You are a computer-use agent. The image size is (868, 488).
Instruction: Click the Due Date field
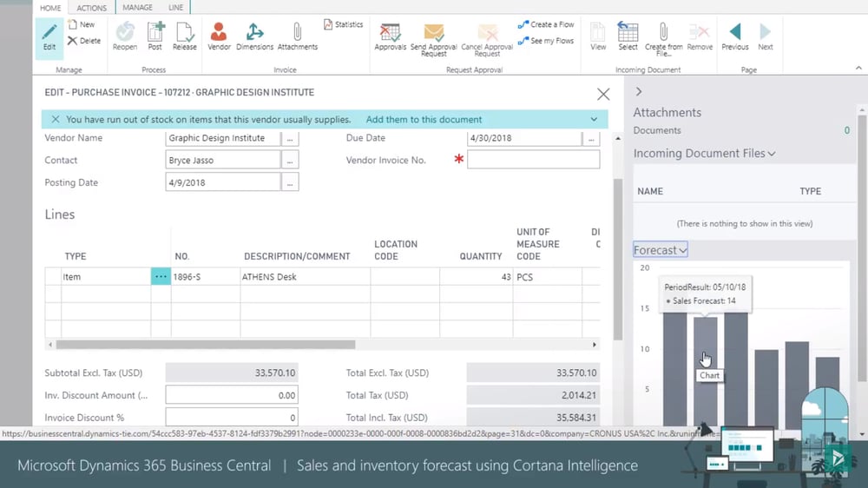coord(524,138)
